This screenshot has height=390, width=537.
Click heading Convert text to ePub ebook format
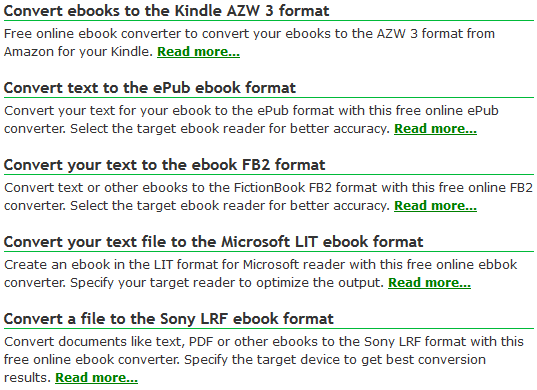[x=150, y=88]
